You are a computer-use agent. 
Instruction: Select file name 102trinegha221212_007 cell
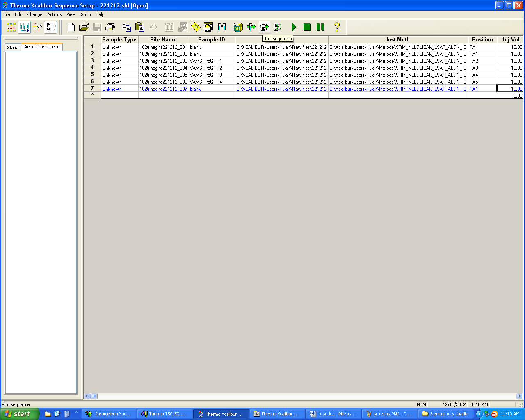[163, 89]
